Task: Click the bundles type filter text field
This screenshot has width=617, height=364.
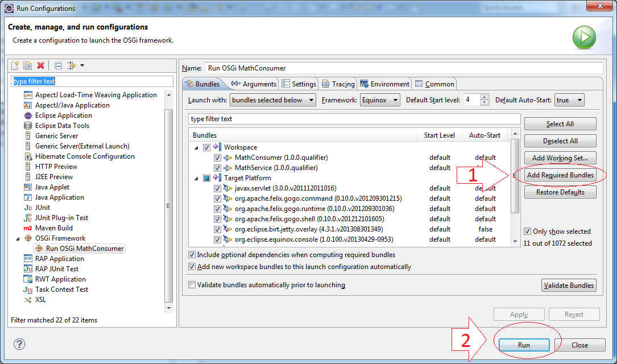Action: [354, 119]
